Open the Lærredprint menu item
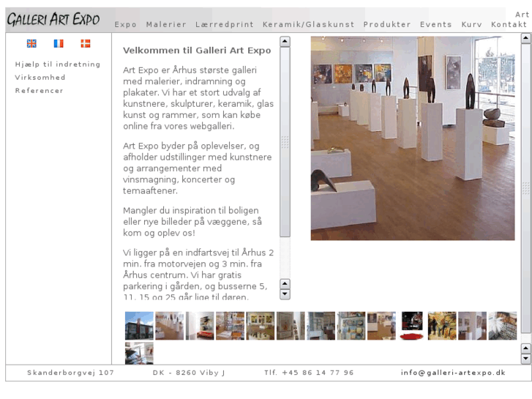The image size is (532, 399). (224, 24)
